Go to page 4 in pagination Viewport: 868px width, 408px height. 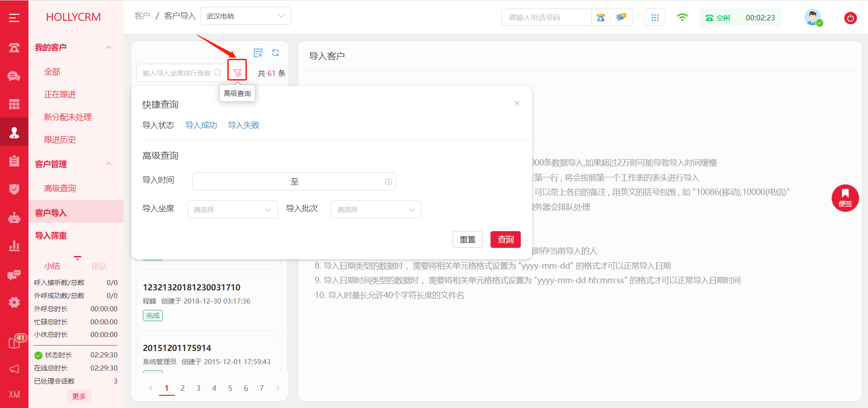214,388
